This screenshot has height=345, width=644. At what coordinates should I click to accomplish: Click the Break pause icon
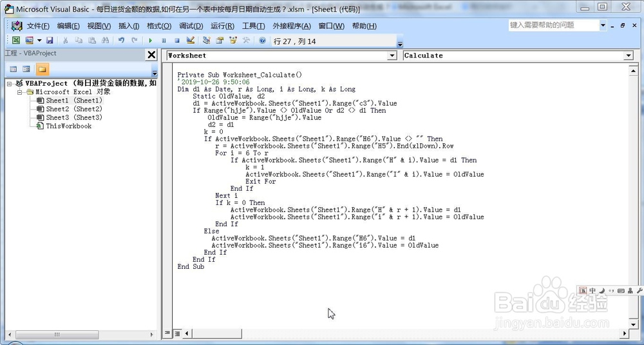(164, 40)
